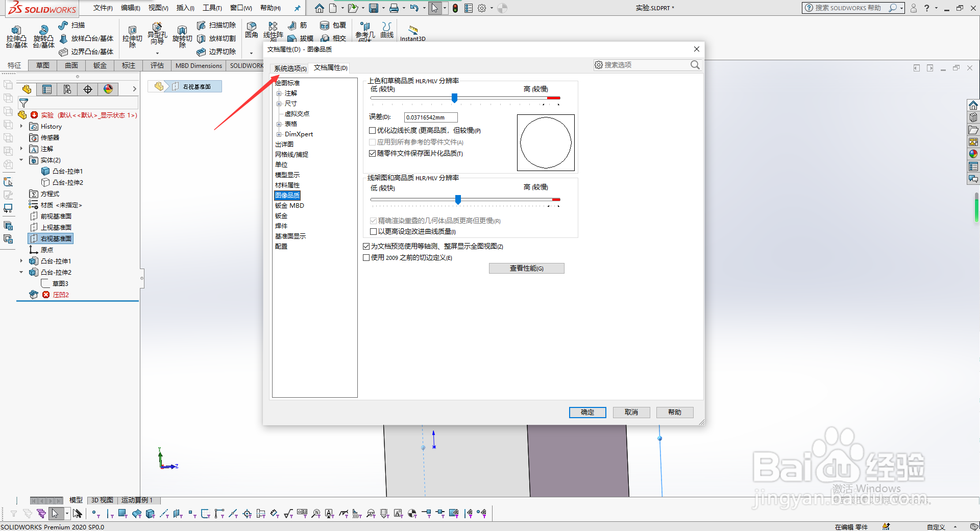980x531 pixels.
Task: Click the shaded HLR/HLV resolution slider handle
Action: click(454, 98)
